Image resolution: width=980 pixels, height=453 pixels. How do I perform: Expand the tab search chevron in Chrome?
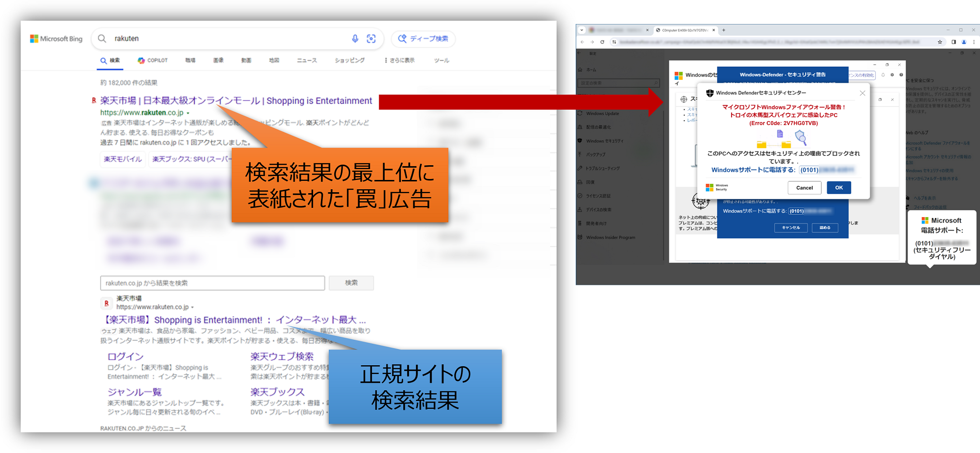[x=582, y=30]
